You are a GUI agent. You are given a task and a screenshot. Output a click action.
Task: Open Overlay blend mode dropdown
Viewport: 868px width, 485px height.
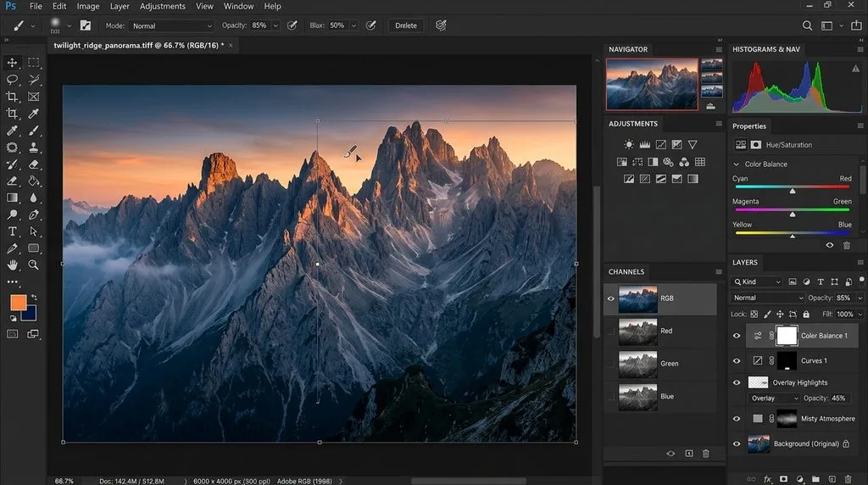click(774, 398)
